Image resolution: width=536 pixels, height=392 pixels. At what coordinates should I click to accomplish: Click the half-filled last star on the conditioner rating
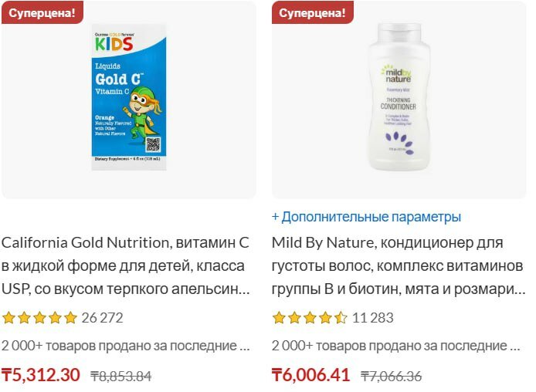[x=341, y=318]
